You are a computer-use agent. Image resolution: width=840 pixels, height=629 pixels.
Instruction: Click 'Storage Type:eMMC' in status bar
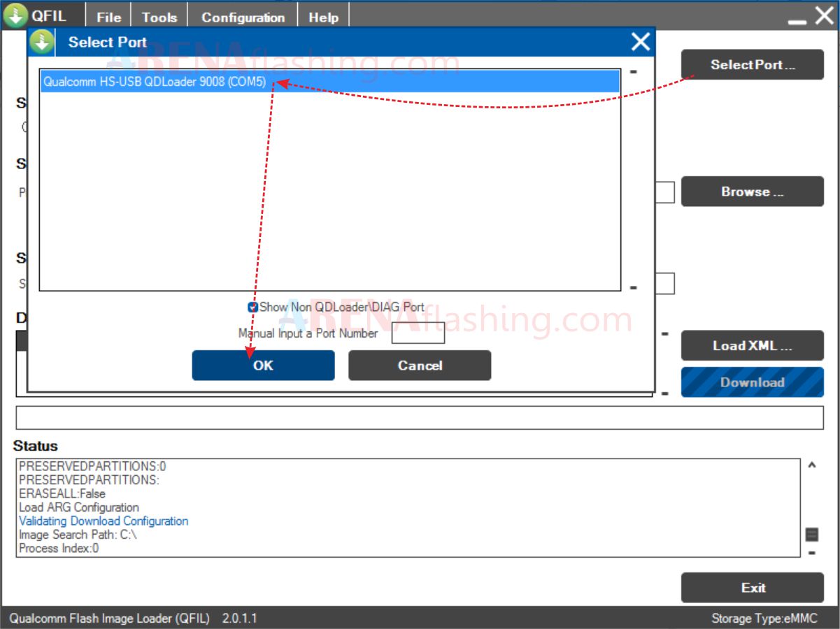764,619
